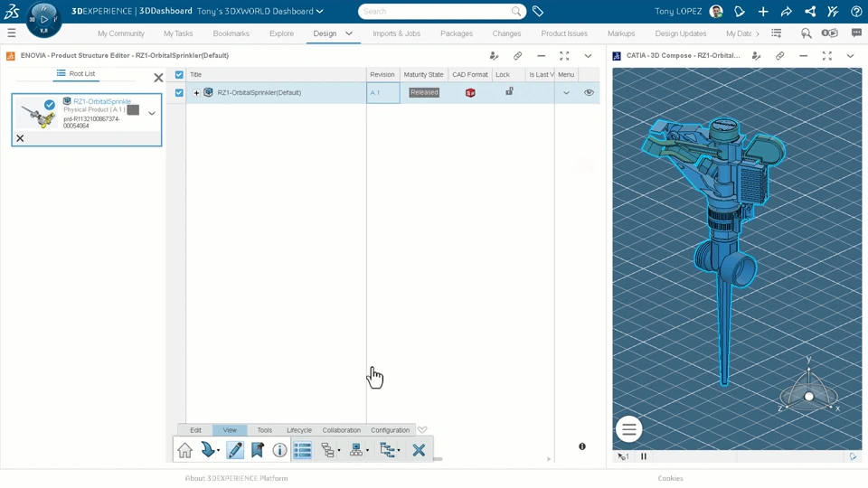Open the hamburger navigation menu
The height and width of the screenshot is (488, 868).
pyautogui.click(x=12, y=33)
